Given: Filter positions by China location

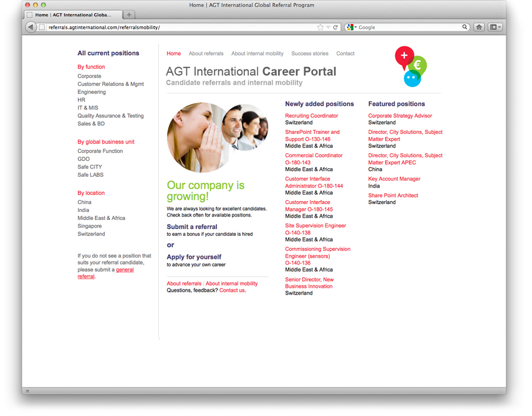Looking at the screenshot, I should pyautogui.click(x=84, y=202).
